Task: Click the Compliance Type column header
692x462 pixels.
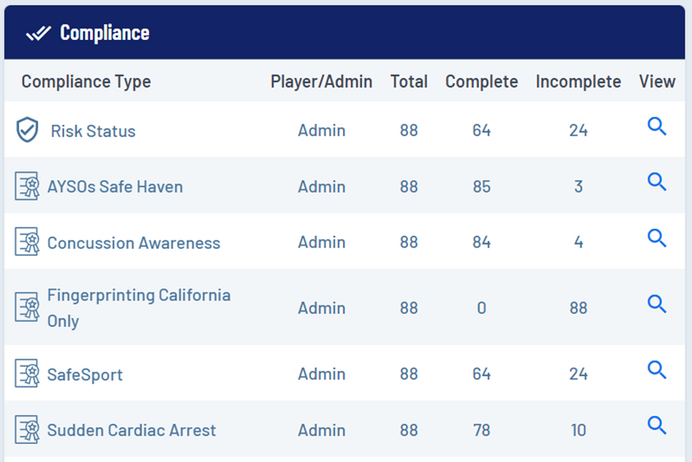Action: tap(86, 82)
